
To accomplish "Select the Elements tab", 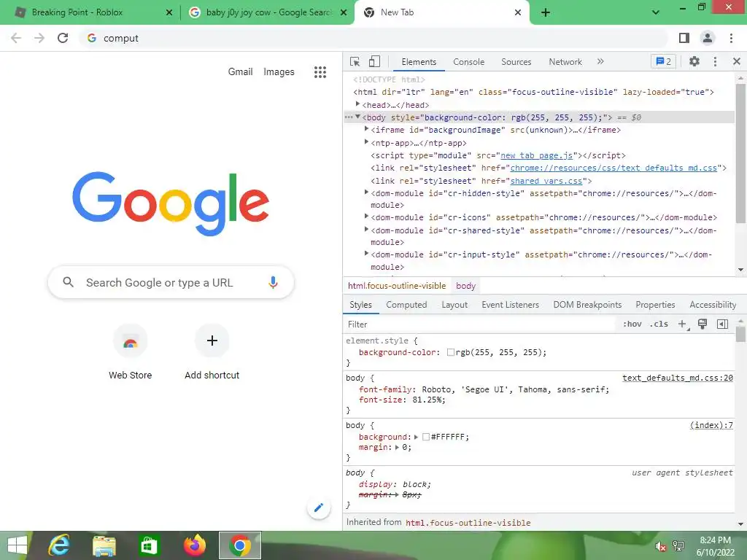I will click(x=419, y=62).
